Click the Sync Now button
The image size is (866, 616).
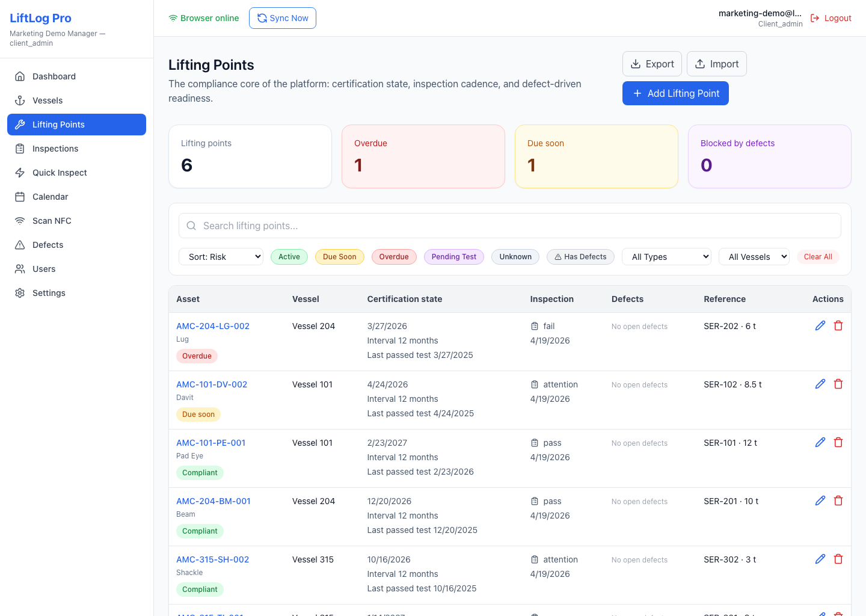tap(283, 18)
